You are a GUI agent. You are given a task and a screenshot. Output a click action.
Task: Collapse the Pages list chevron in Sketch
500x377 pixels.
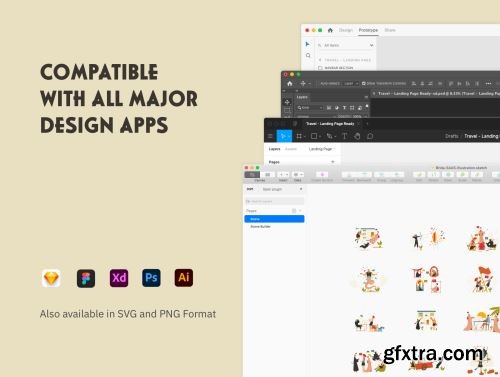click(x=300, y=211)
